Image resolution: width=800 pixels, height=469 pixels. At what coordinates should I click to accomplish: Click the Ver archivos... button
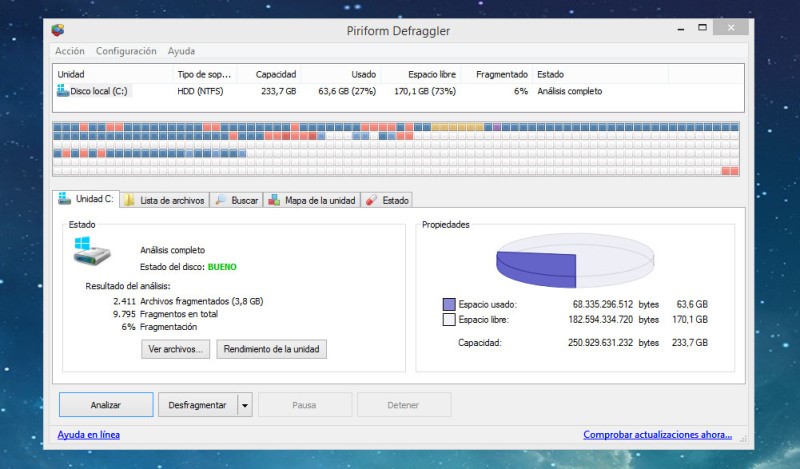tap(176, 349)
